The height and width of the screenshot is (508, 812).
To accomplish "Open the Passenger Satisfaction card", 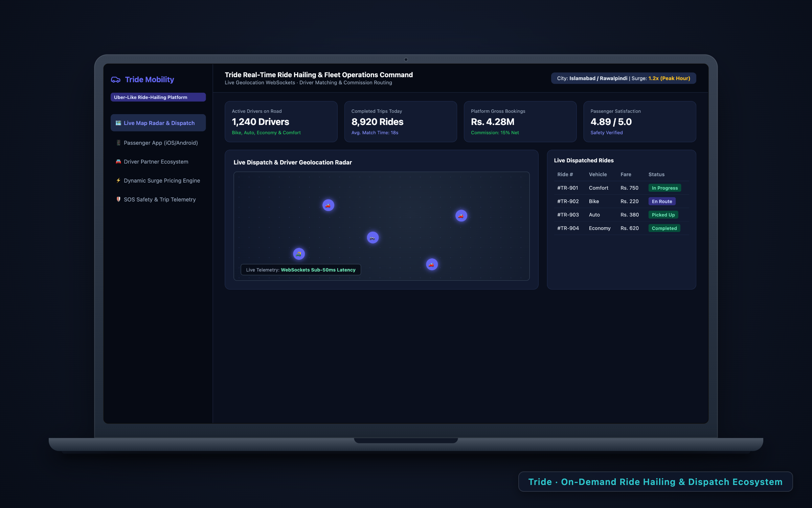I will click(x=639, y=122).
